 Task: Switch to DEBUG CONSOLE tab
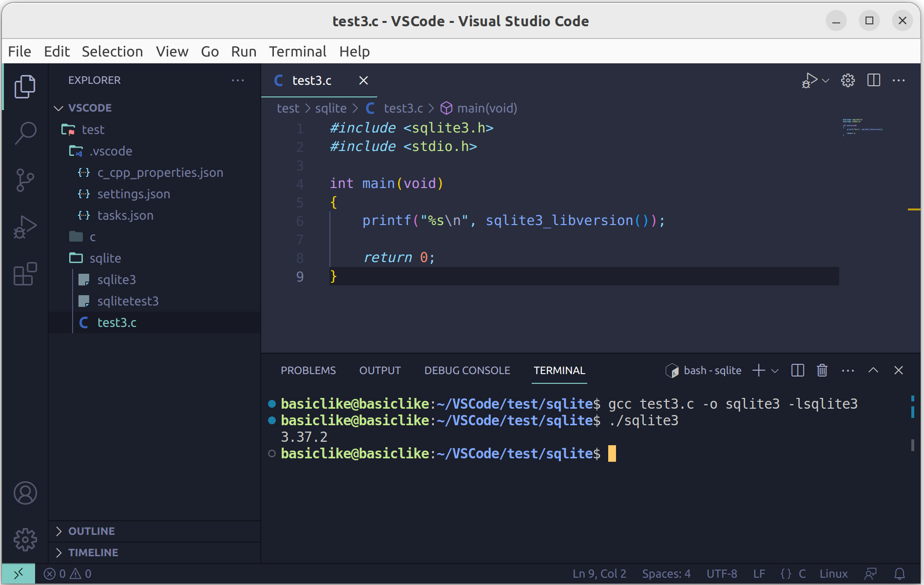coord(467,371)
